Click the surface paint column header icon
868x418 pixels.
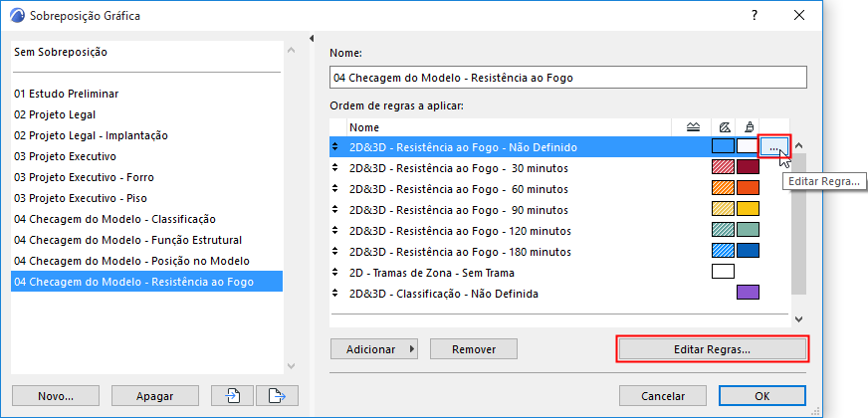pos(747,127)
